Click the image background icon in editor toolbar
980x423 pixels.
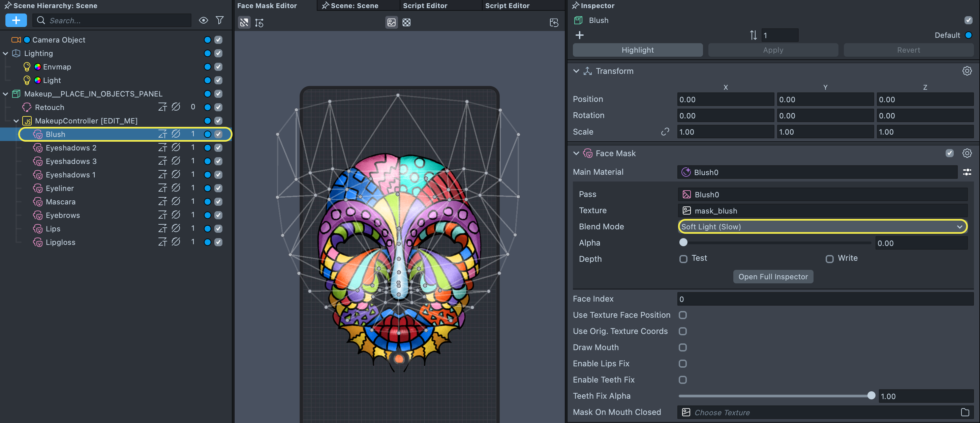click(392, 23)
